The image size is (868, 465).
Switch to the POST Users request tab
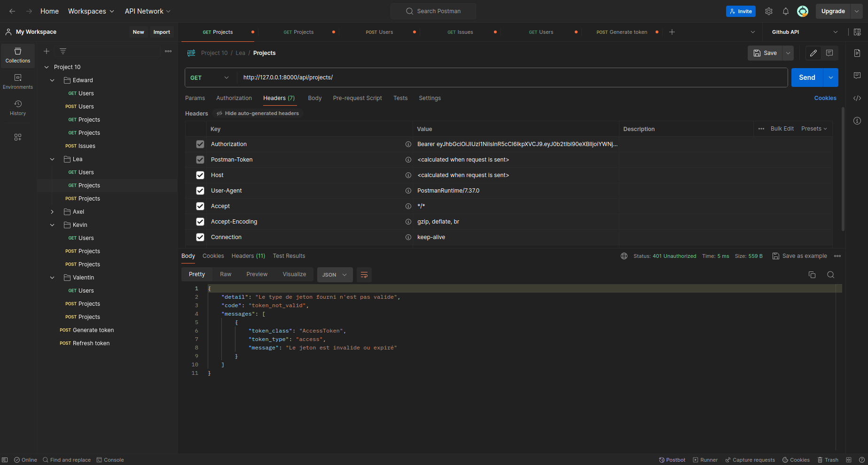click(x=379, y=31)
